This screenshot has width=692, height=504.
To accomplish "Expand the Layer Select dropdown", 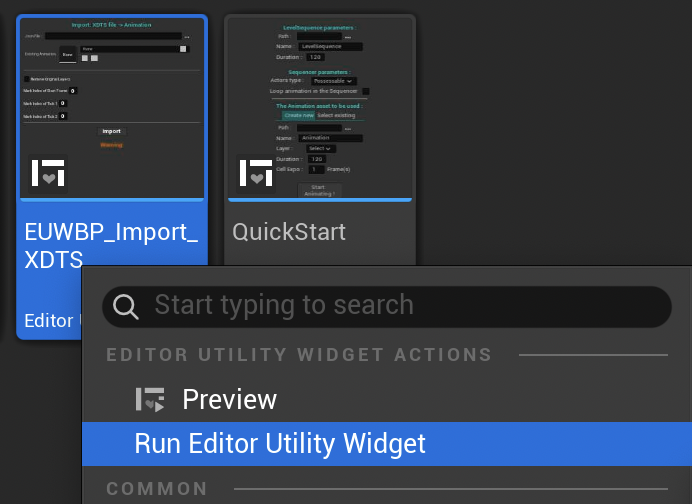I will [x=320, y=148].
